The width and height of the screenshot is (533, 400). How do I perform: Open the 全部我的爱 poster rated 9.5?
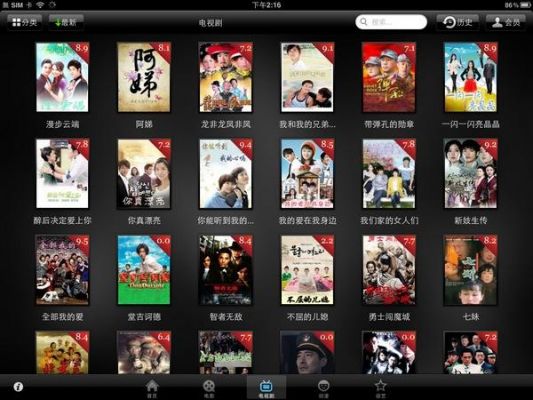tap(63, 270)
